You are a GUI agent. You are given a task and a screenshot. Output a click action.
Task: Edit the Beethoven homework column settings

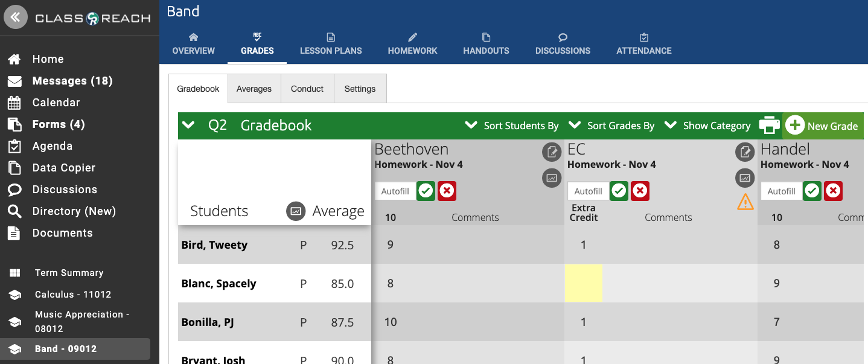[x=551, y=152]
